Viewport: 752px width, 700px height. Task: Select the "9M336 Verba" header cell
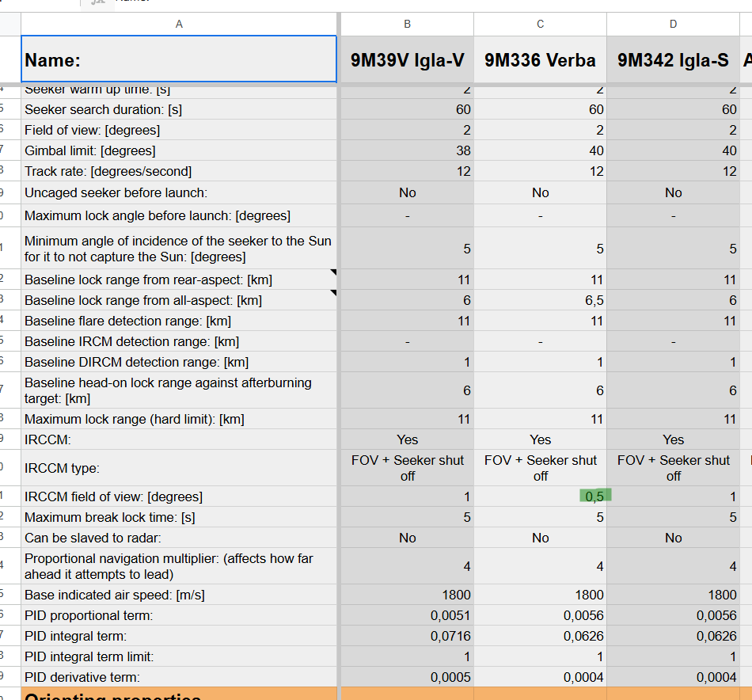click(540, 60)
